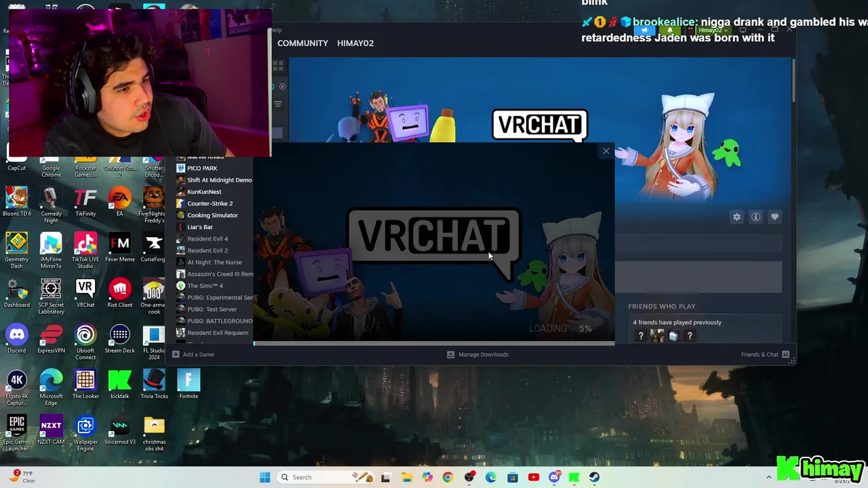Click the Bloons TD 6 desktop icon

click(x=17, y=202)
